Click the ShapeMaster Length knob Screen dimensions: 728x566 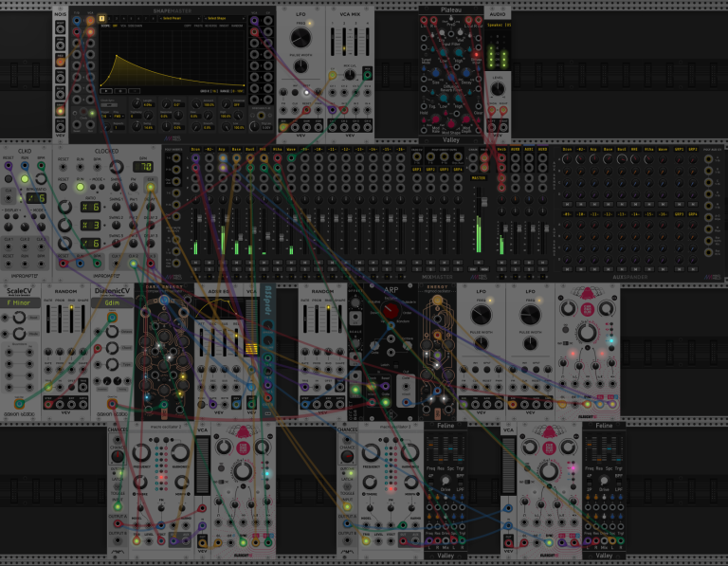tap(136, 103)
